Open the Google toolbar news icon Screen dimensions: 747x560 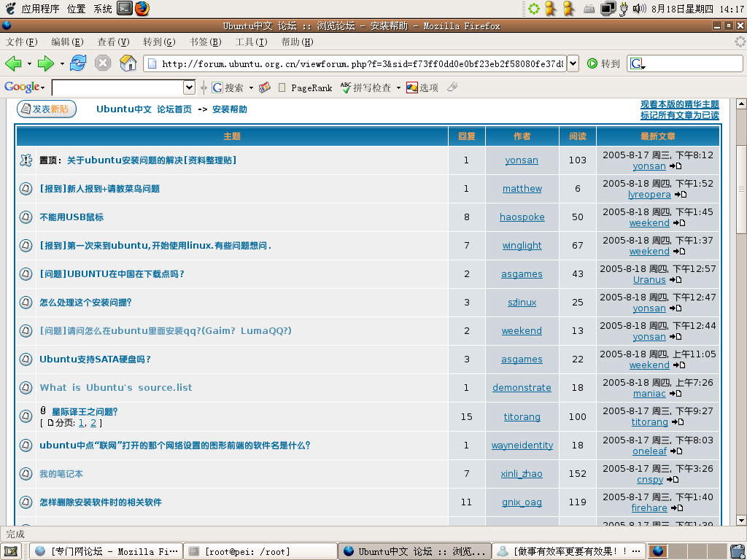click(x=265, y=87)
